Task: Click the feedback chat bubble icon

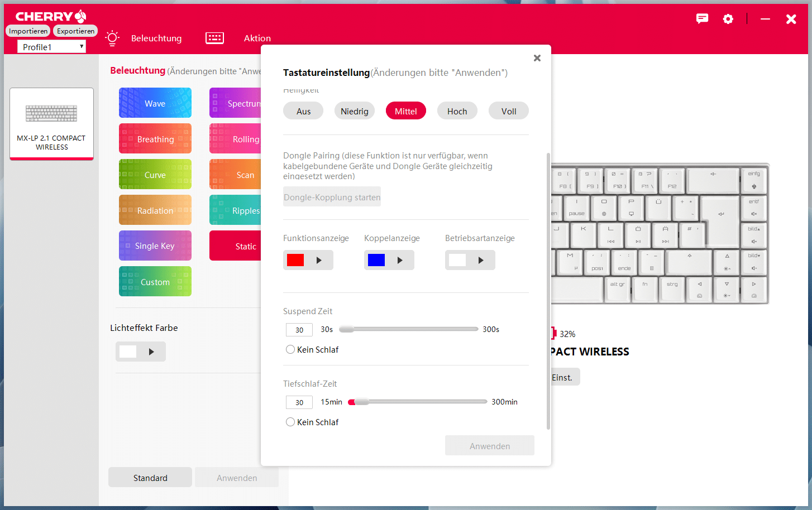Action: coord(702,19)
